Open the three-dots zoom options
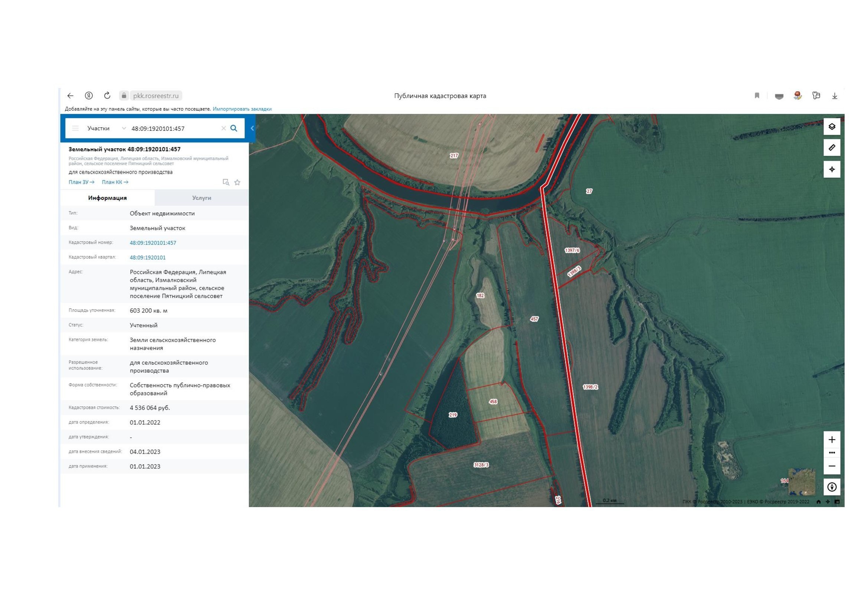 coord(832,453)
